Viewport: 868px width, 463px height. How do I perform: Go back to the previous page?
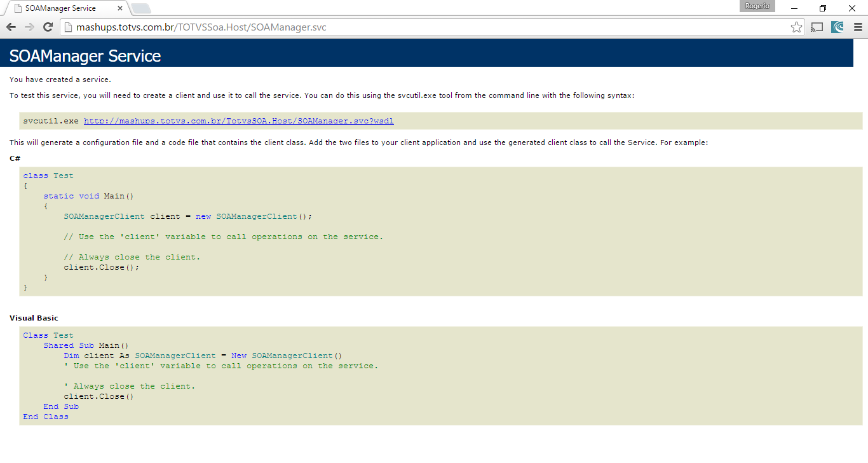11,27
